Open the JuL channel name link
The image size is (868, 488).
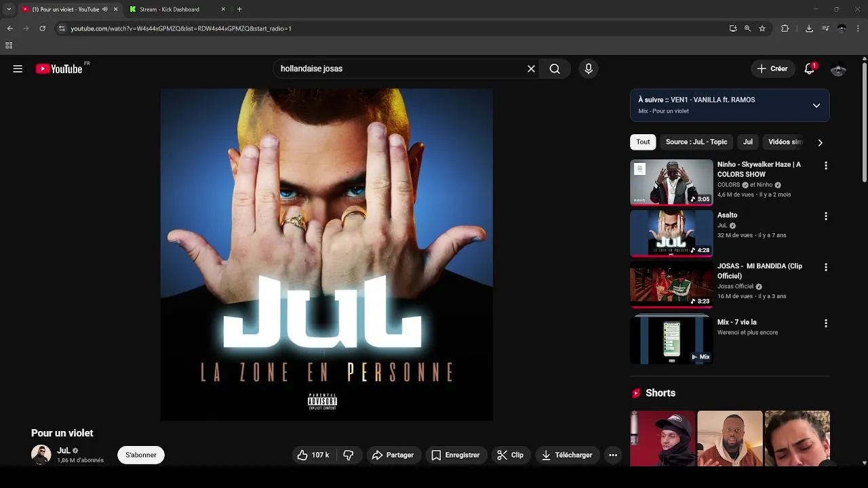tap(63, 450)
